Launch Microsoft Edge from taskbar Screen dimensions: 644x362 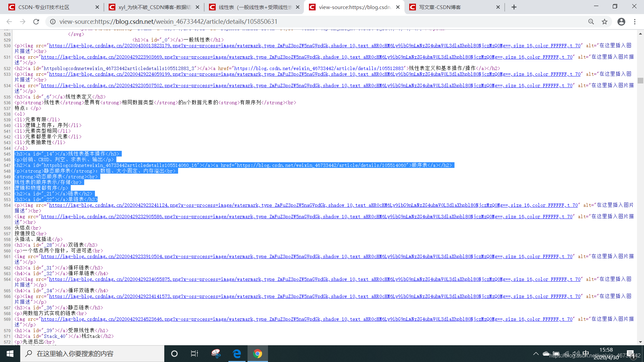(x=237, y=354)
